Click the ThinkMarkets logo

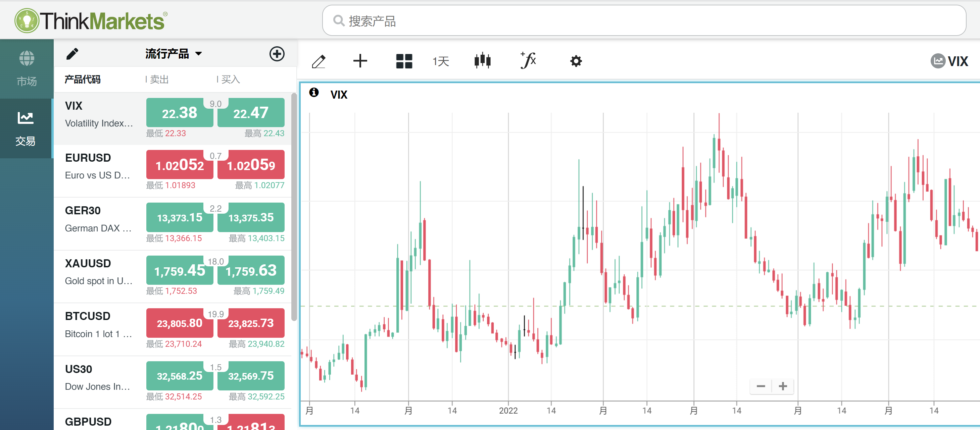91,20
